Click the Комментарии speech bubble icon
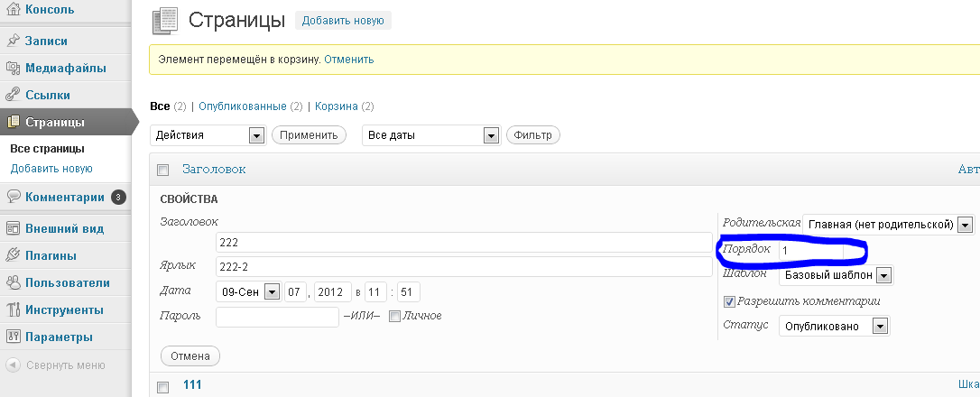980x397 pixels. click(13, 198)
